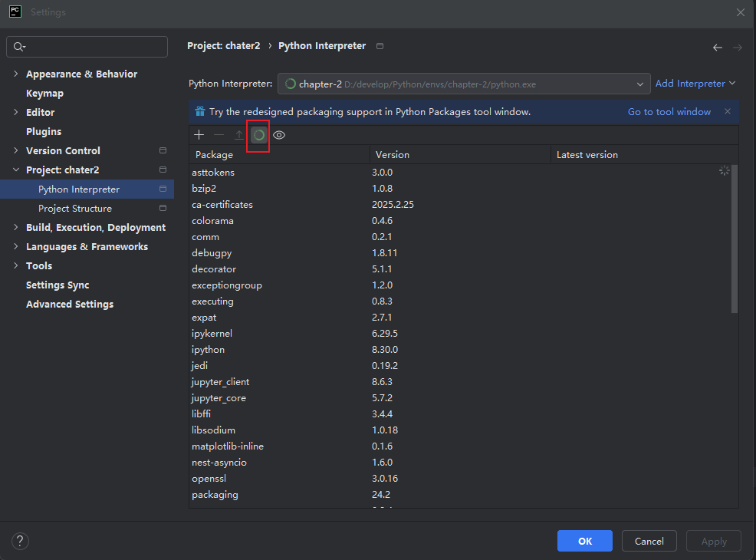The image size is (756, 560).
Task: Click the gift icon in banner
Action: click(199, 111)
